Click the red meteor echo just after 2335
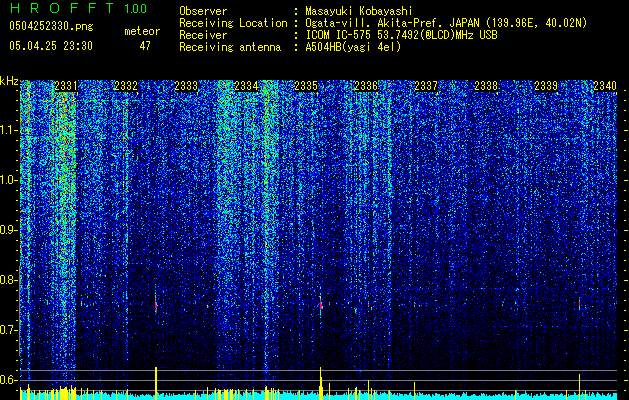This screenshot has width=629, height=400. click(x=321, y=305)
